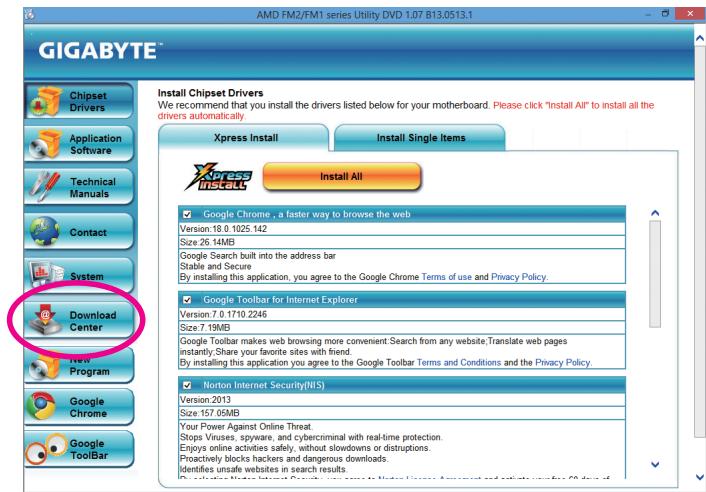This screenshot has width=706, height=492.
Task: Open Technical Manuals sidebar item
Action: click(79, 187)
